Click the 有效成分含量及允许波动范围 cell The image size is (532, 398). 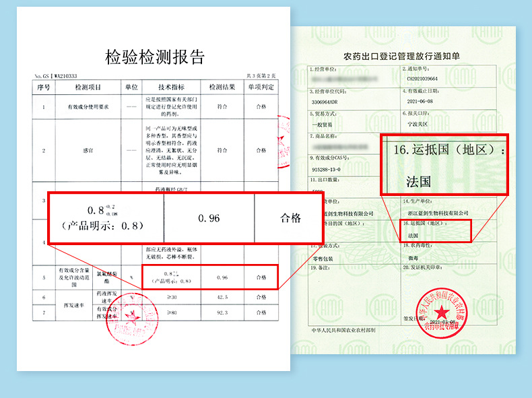pyautogui.click(x=74, y=277)
